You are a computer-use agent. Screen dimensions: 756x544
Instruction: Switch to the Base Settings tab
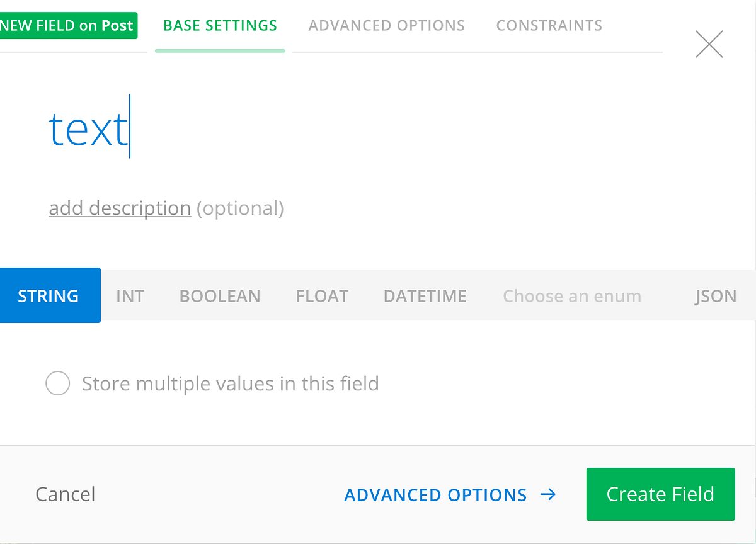pos(220,26)
